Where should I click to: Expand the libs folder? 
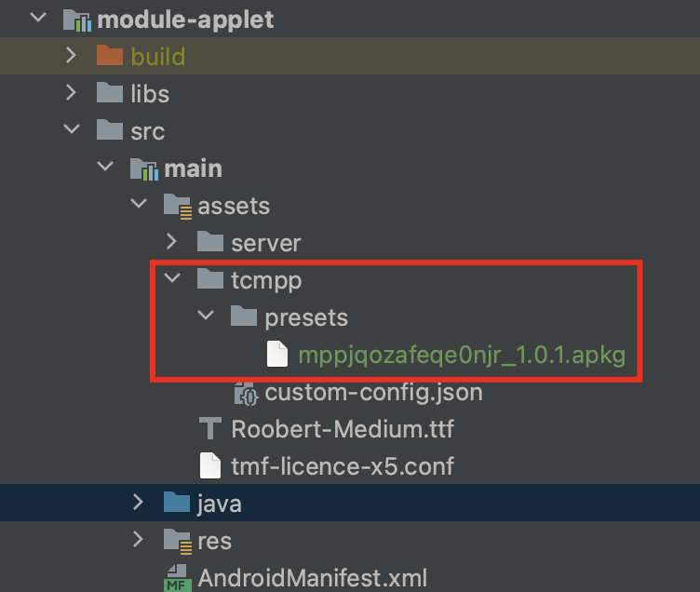71,94
